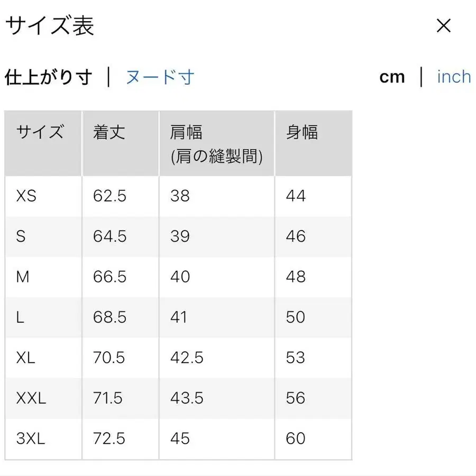Screen dimensions: 476x476
Task: Switch units to inch
Action: click(x=453, y=77)
